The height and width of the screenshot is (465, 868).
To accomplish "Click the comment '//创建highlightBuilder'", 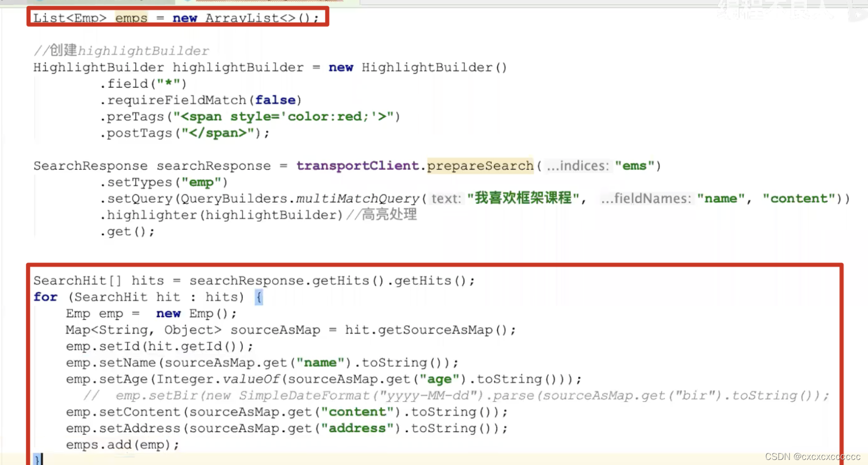I will pyautogui.click(x=121, y=51).
